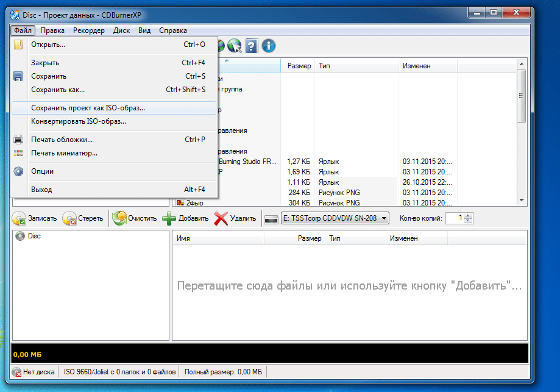Click the Стереть (erase disc) icon
The width and height of the screenshot is (560, 392).
[x=69, y=218]
